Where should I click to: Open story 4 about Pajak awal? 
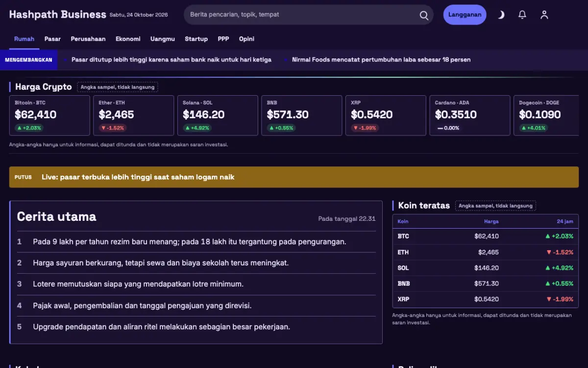[x=196, y=306]
